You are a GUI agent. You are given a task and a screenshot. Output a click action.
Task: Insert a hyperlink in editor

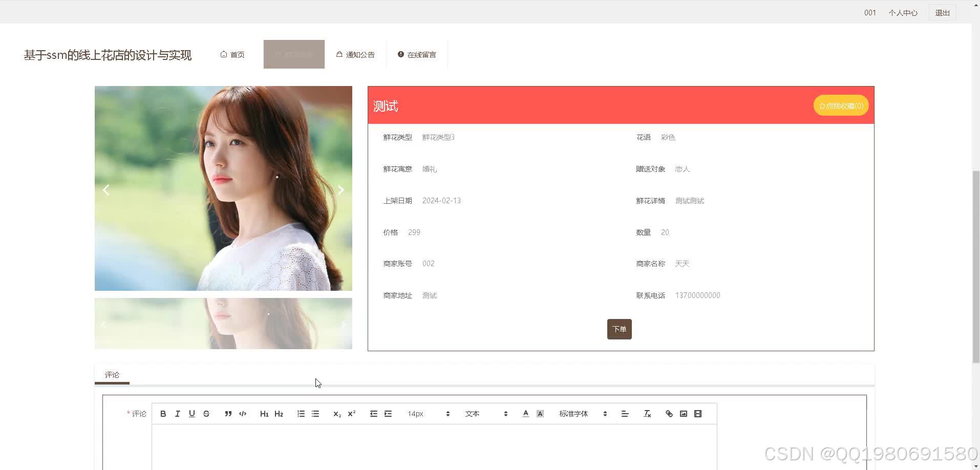pyautogui.click(x=669, y=413)
